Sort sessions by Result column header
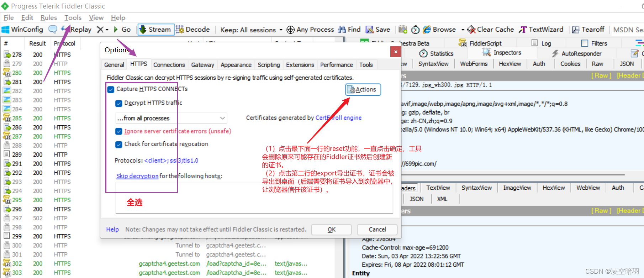644x278 pixels. point(37,43)
